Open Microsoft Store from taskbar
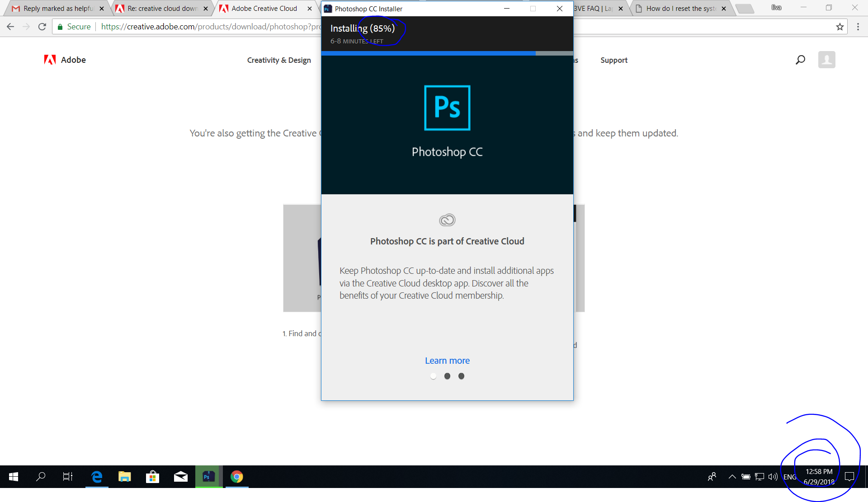This screenshot has width=868, height=502. [153, 477]
